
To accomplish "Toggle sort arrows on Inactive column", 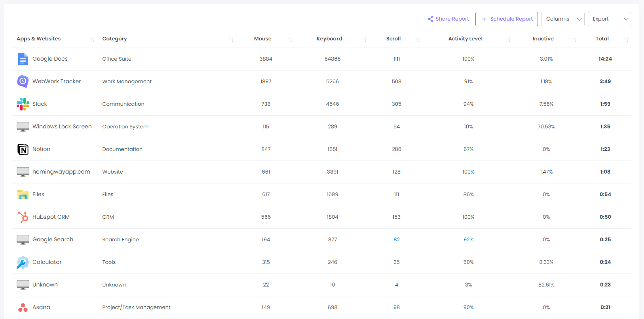I will tap(574, 39).
